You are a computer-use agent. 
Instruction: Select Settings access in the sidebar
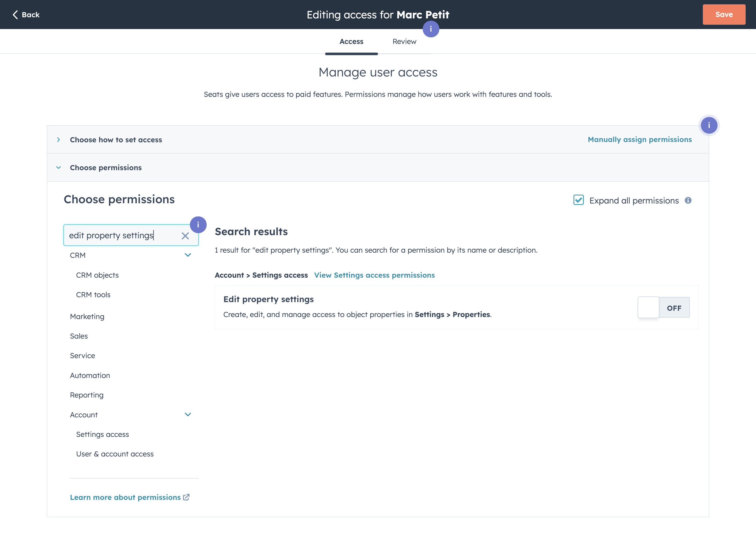103,434
